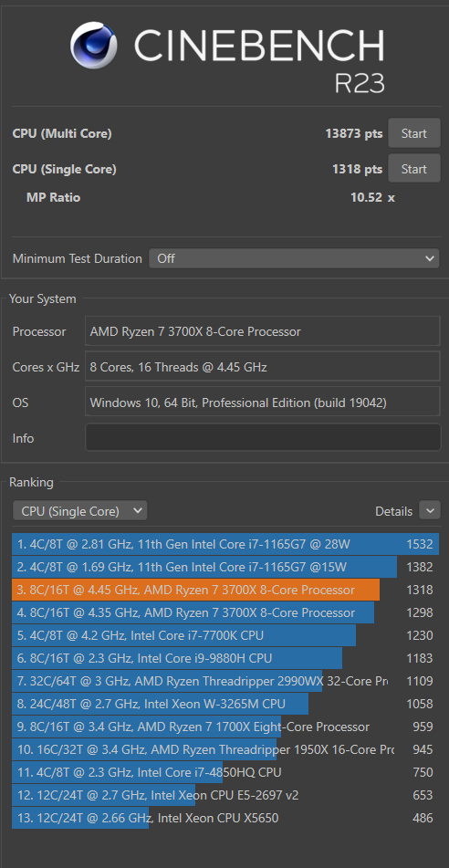Select the Ryzen 7 1700X ranking row
449x868 pixels.
224,727
